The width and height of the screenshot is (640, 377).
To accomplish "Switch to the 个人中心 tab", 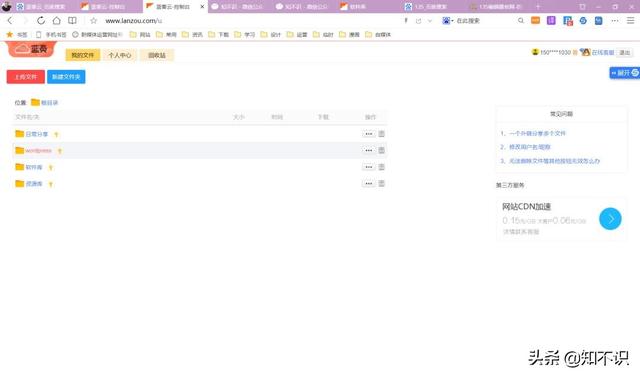I will [x=120, y=55].
